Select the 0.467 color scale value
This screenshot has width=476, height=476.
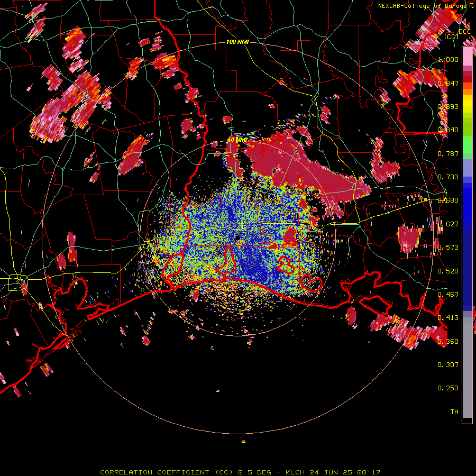(448, 294)
